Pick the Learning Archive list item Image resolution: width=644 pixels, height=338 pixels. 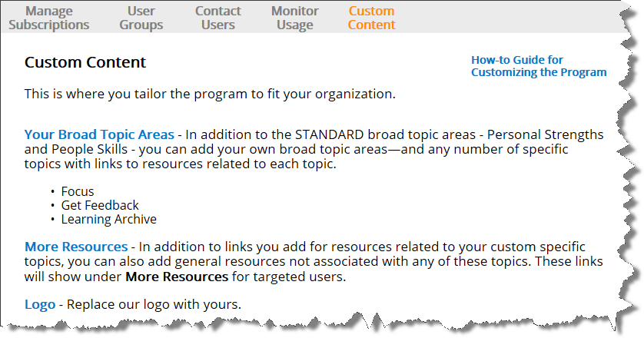[109, 219]
